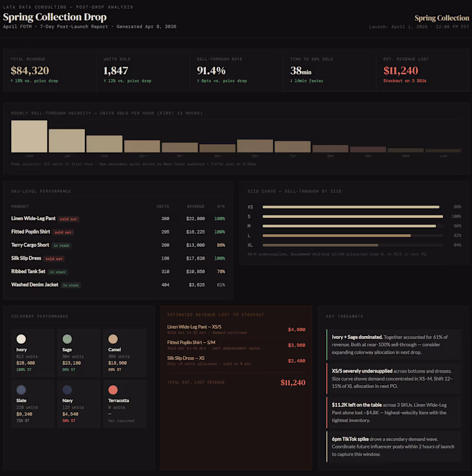The image size is (472, 476).
Task: Select the Terry Cargo Short product name
Action: tap(30, 245)
